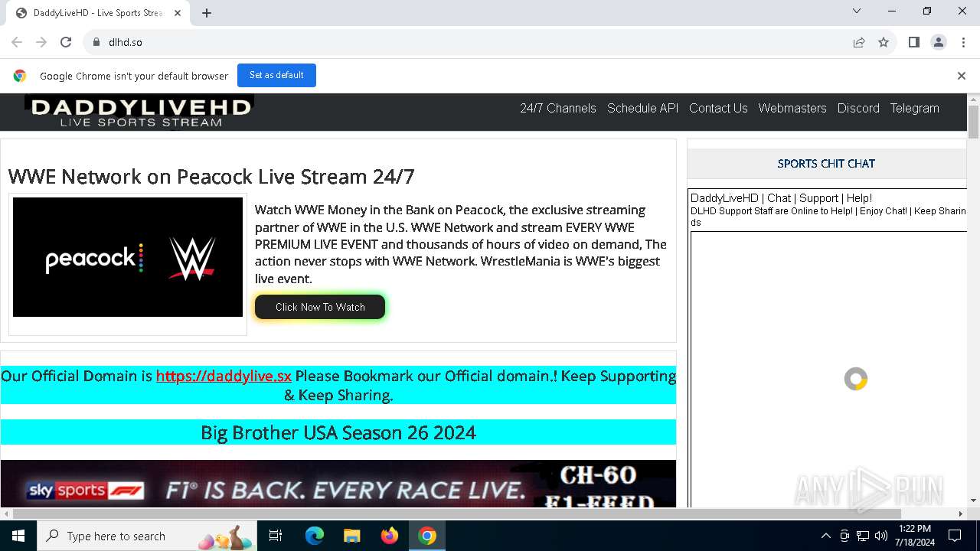The width and height of the screenshot is (980, 551).
Task: Click the scrollbar down arrow
Action: tap(973, 500)
